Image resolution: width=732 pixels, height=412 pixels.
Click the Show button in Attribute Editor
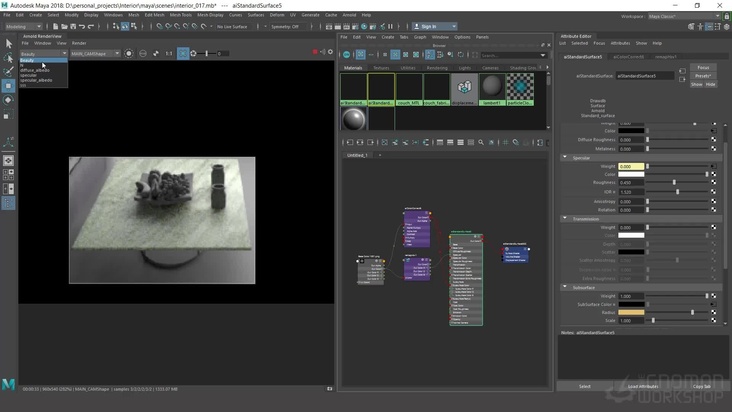tap(697, 84)
